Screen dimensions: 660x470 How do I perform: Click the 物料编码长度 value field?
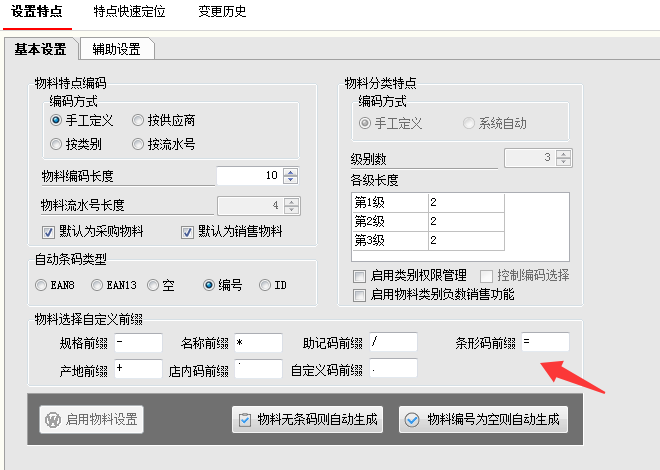(x=250, y=175)
